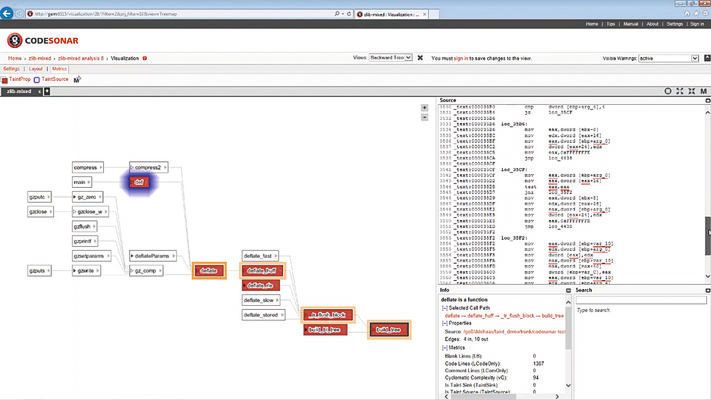Click zlib-mixed analysis 8 breadcrumb link
This screenshot has height=400, width=711.
coord(81,59)
